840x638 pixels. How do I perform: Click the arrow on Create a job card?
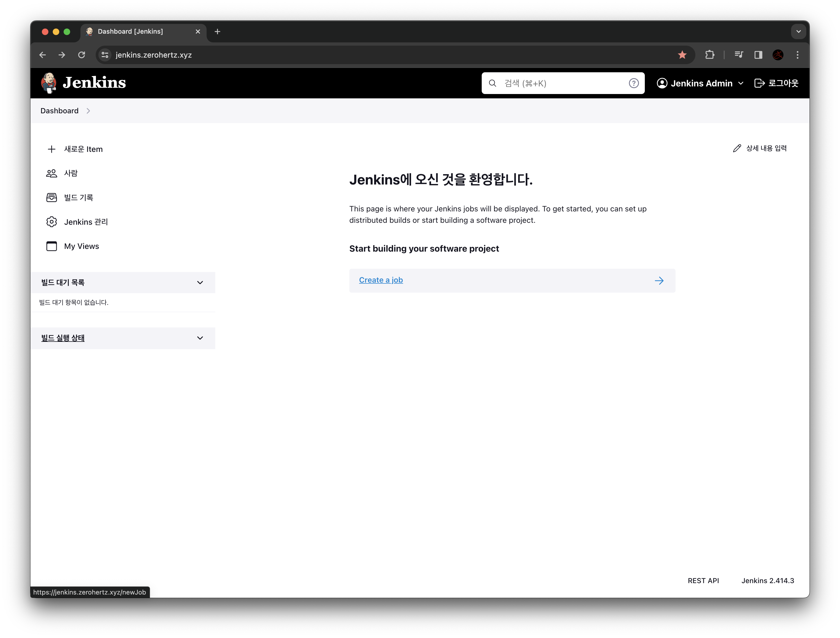[659, 280]
